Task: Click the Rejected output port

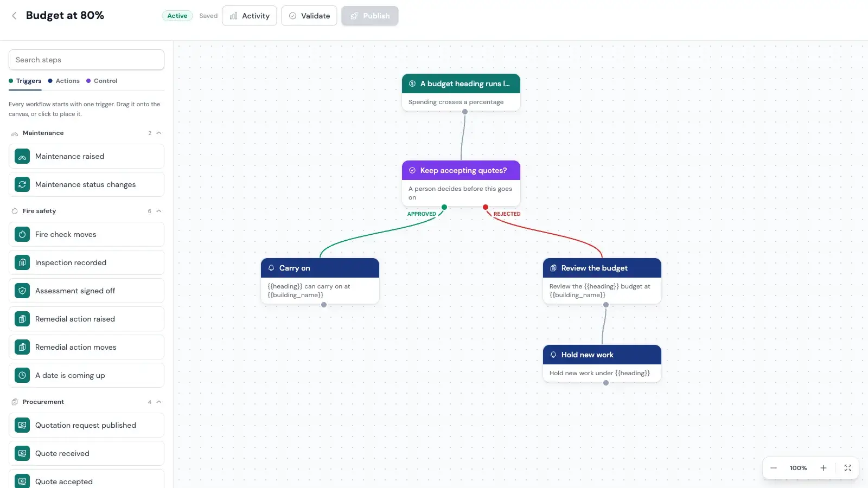Action: click(486, 207)
